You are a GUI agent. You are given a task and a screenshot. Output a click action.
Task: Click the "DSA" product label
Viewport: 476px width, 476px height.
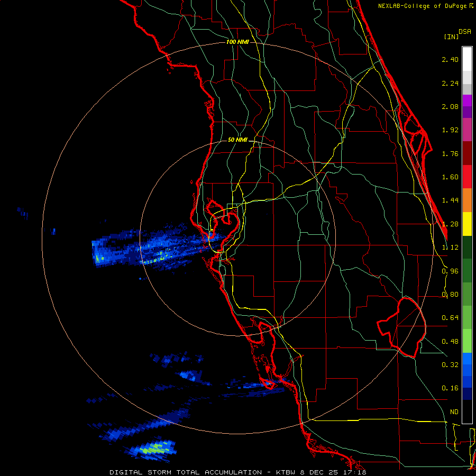pyautogui.click(x=465, y=32)
